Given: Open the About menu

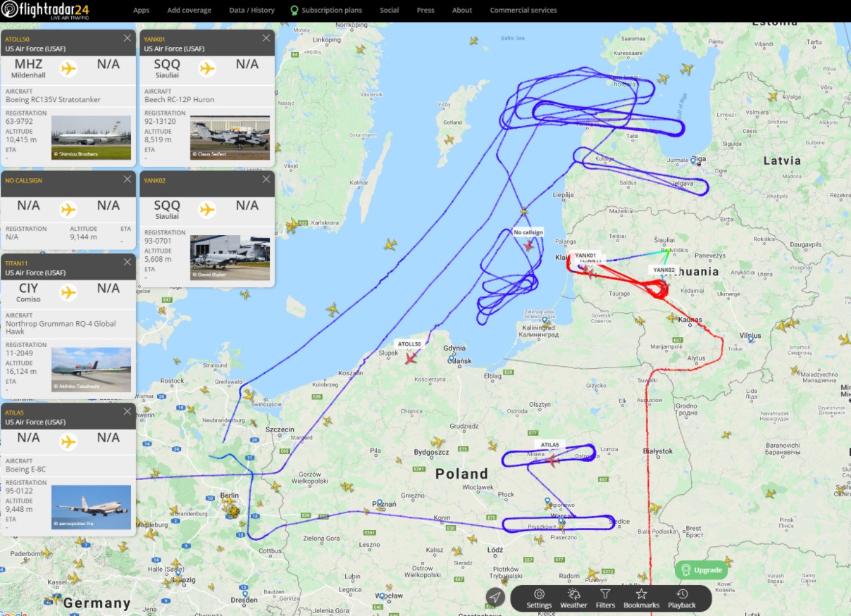Looking at the screenshot, I should [x=462, y=11].
